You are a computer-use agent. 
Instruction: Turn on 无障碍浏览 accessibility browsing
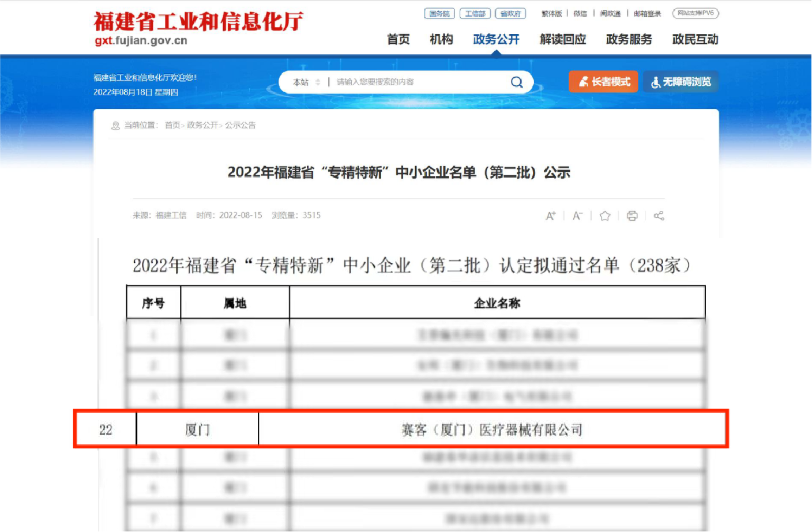point(681,82)
